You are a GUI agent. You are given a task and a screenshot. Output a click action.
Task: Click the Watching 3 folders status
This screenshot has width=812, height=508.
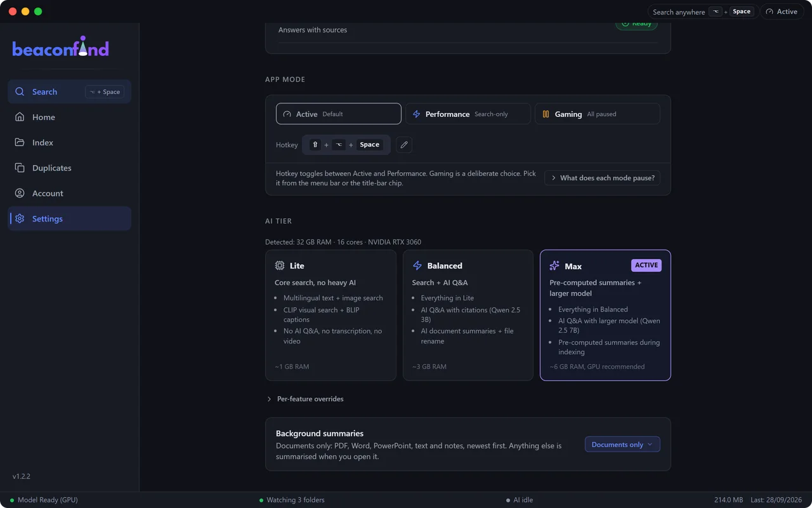pos(292,500)
